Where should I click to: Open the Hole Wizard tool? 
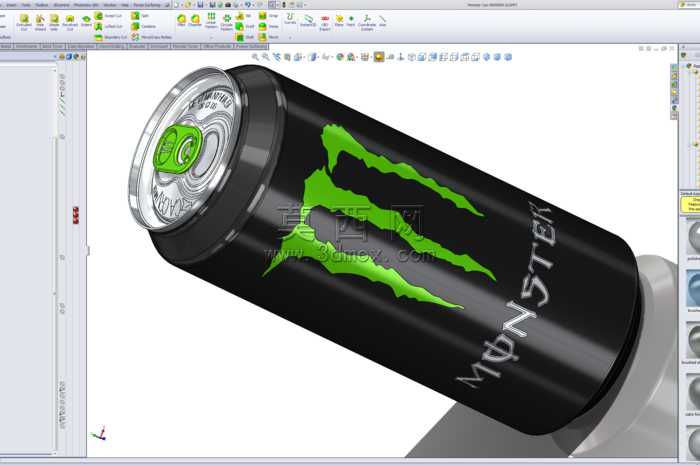click(x=40, y=22)
